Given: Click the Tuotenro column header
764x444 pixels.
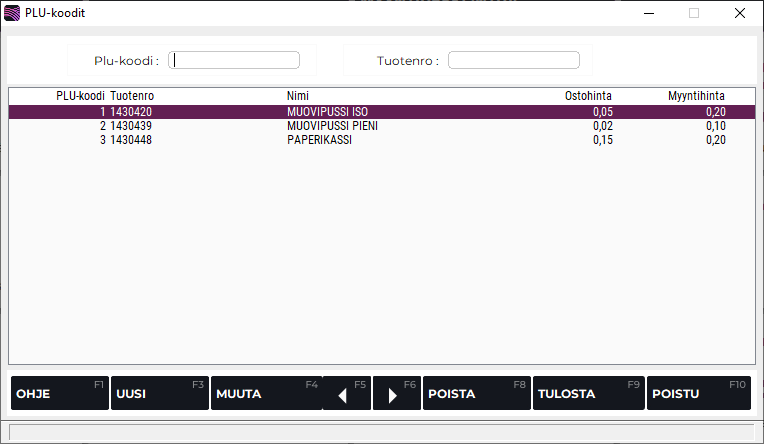Looking at the screenshot, I should coord(132,96).
